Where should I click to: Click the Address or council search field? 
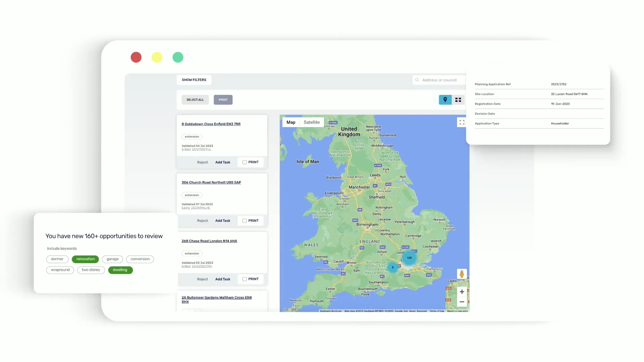click(x=439, y=80)
